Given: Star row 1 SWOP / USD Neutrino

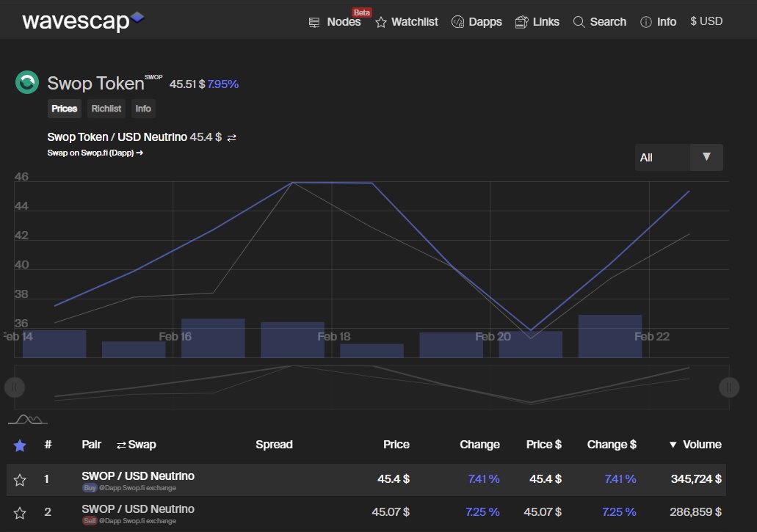Looking at the screenshot, I should click(20, 480).
